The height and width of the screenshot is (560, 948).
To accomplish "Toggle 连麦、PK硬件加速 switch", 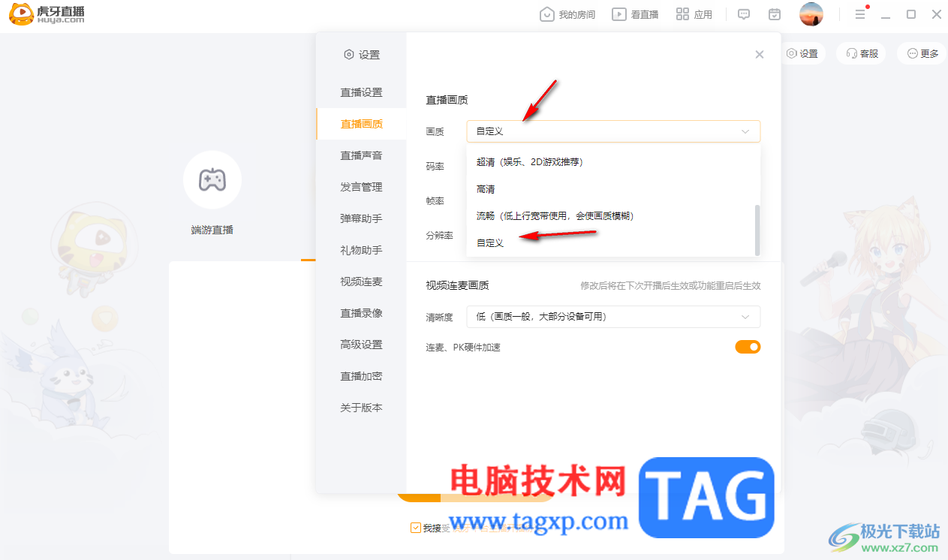I will [x=748, y=347].
